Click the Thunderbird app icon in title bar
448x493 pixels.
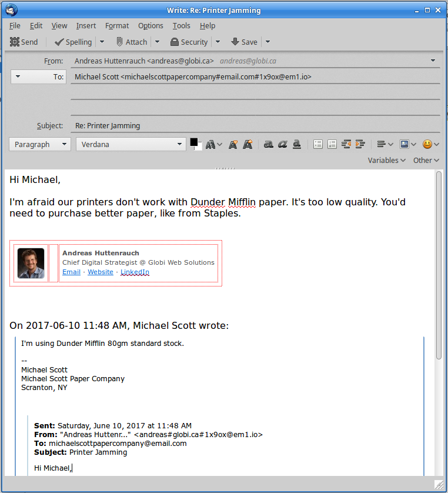[x=11, y=10]
